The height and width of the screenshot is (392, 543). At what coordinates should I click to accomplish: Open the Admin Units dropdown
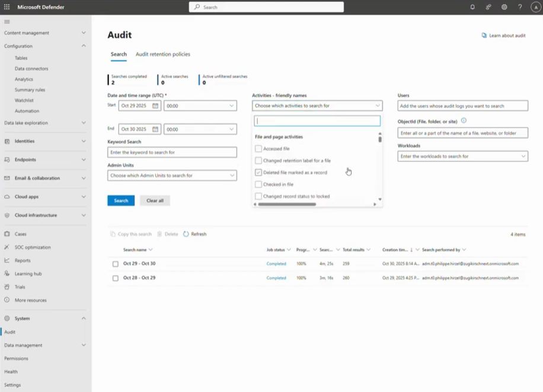tap(232, 176)
